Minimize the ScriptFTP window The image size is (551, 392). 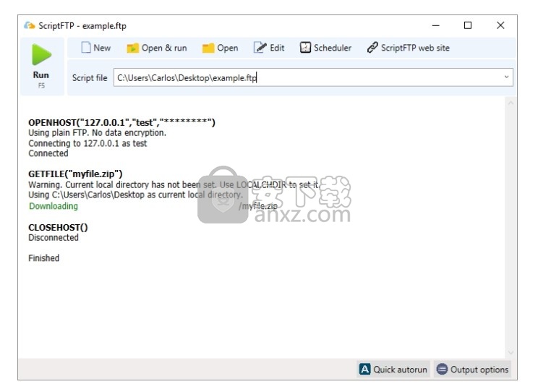coord(436,25)
